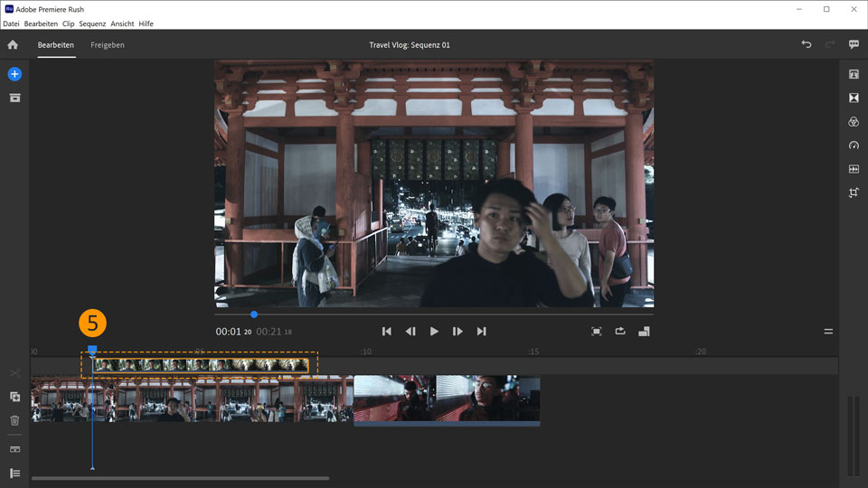Expand the audio tracks view icon
Screen dimensions: 868x488
(x=15, y=473)
